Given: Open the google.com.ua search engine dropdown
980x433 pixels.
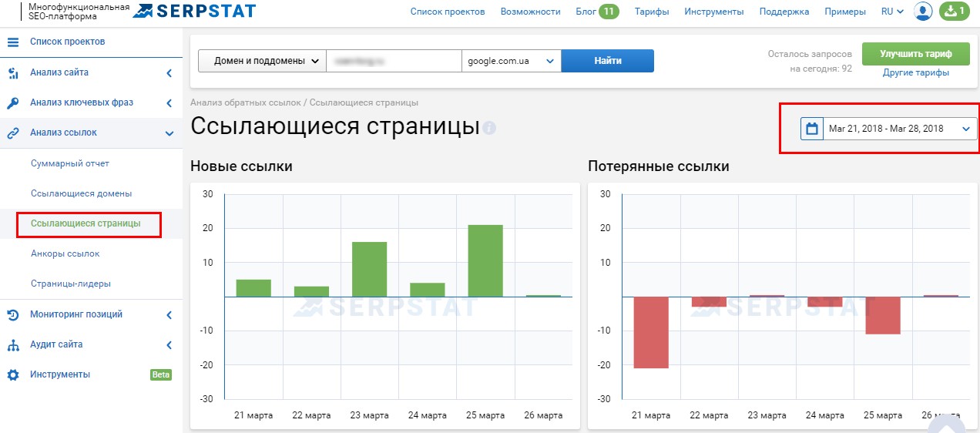Looking at the screenshot, I should tap(511, 61).
